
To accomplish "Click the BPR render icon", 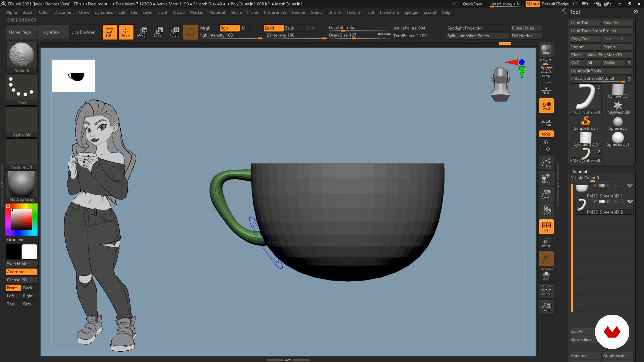I will (x=546, y=50).
